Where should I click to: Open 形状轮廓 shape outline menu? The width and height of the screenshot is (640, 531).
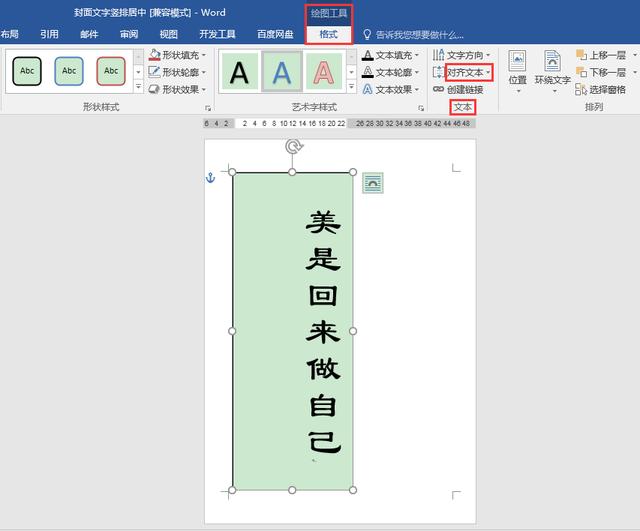178,72
